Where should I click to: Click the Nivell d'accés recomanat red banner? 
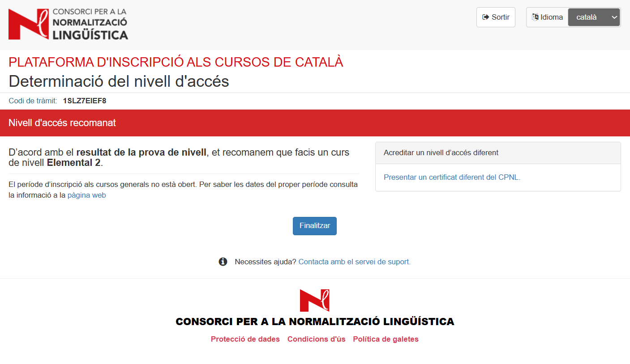pos(62,123)
